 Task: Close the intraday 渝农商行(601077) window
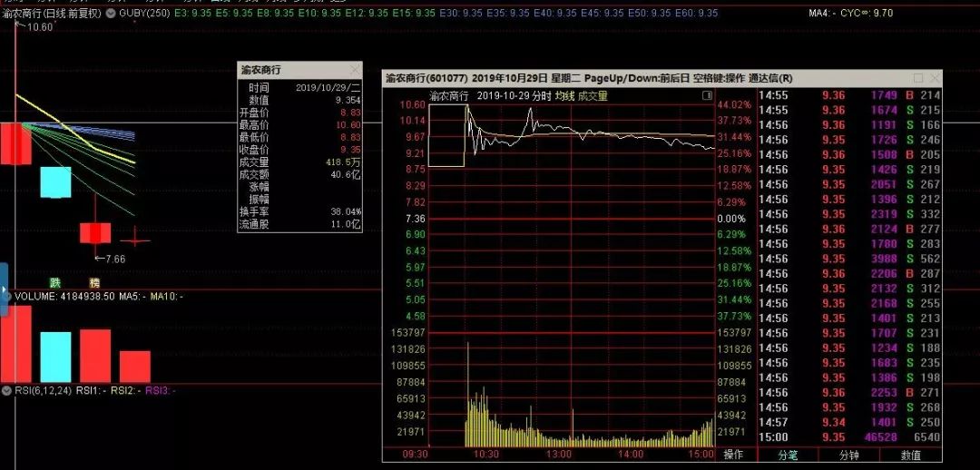coord(935,78)
